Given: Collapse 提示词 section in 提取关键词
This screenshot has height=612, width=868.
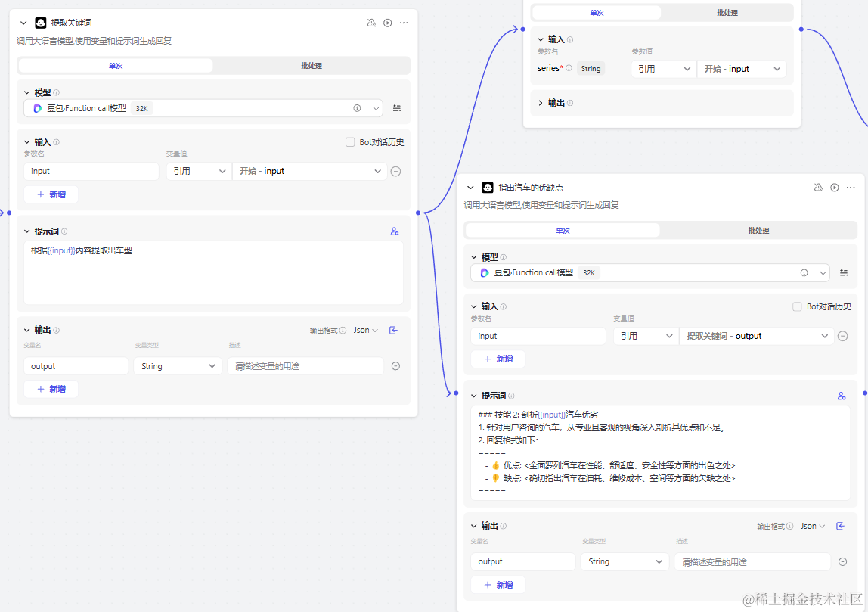Looking at the screenshot, I should point(27,231).
